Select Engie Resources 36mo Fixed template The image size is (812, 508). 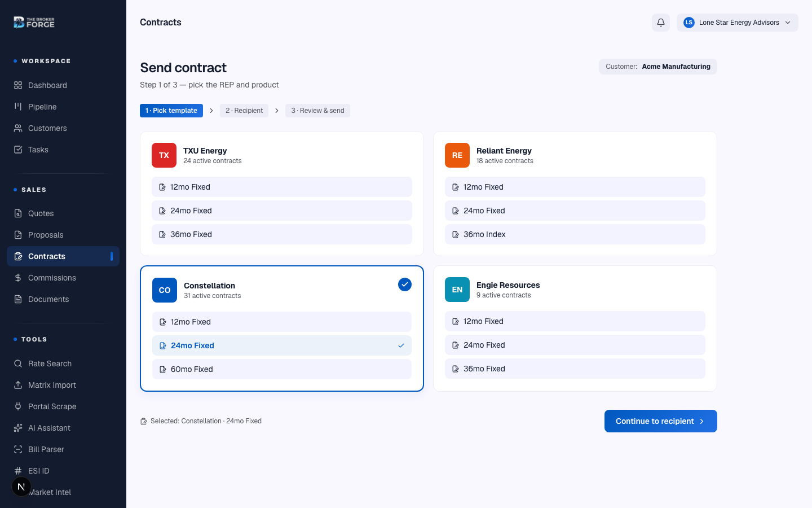tap(575, 369)
